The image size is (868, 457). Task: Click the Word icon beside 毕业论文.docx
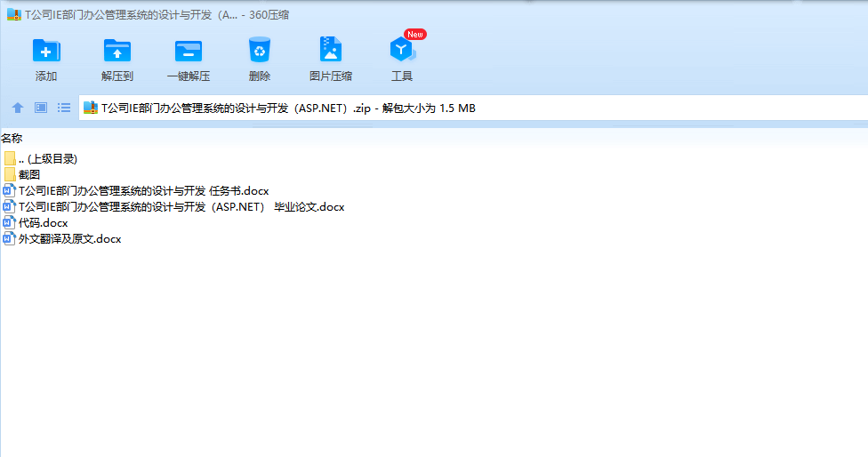(x=9, y=207)
